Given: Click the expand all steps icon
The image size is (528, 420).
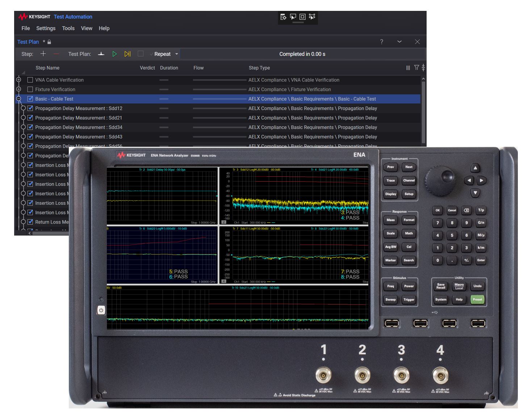Looking at the screenshot, I should (423, 67).
